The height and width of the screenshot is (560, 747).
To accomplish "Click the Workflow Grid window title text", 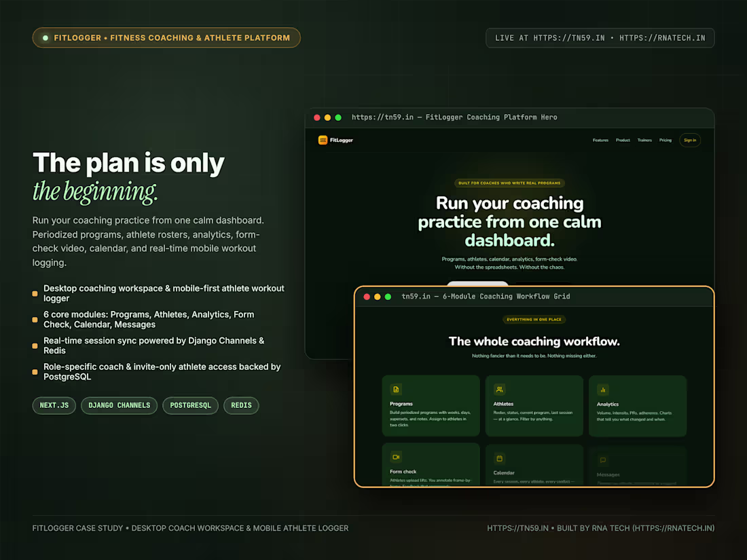I will (486, 297).
